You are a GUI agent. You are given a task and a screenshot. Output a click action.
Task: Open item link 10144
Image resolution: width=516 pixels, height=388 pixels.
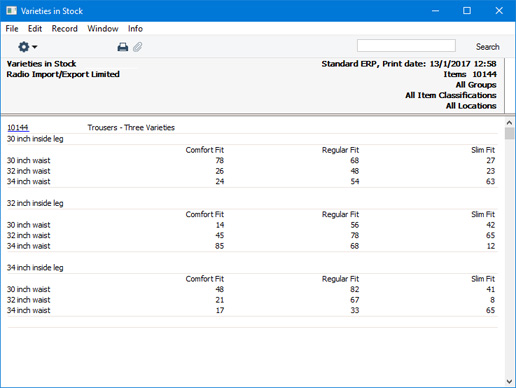[x=18, y=127]
